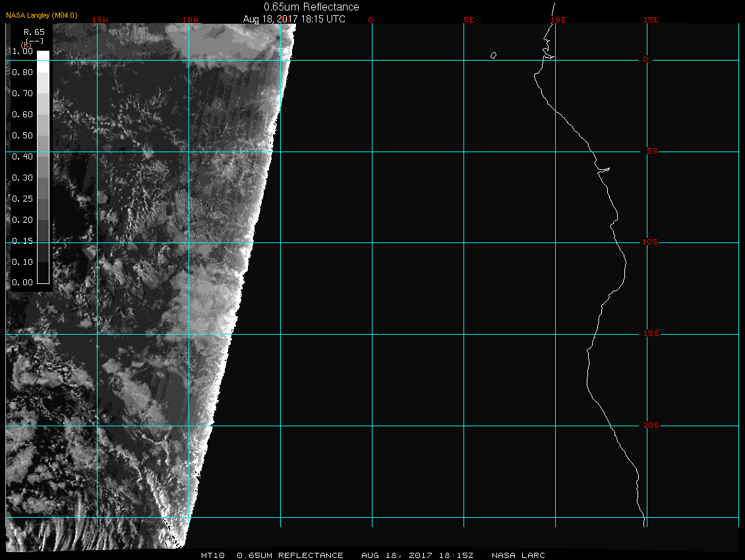The width and height of the screenshot is (745, 560).
Task: Click the '0.50' color scale value
Action: click(22, 135)
